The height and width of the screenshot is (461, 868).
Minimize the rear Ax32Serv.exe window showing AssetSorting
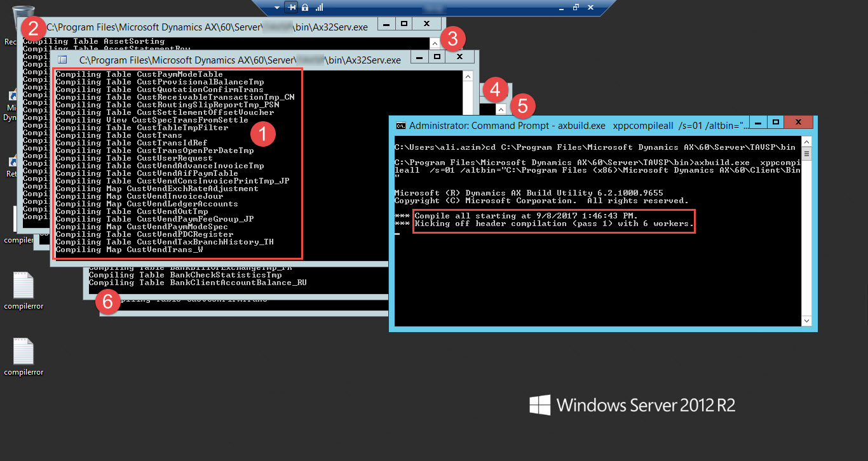tap(386, 23)
